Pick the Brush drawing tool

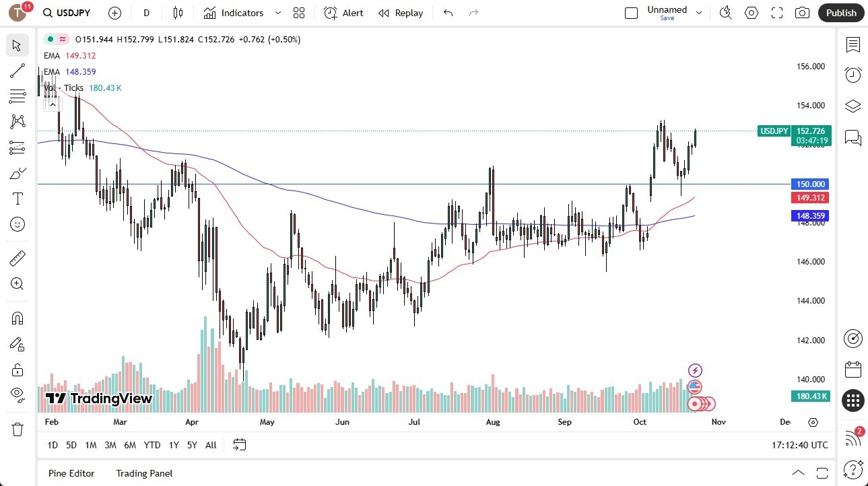(x=17, y=173)
